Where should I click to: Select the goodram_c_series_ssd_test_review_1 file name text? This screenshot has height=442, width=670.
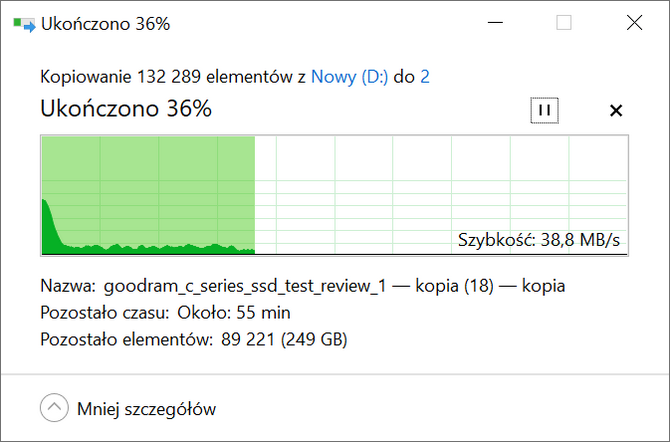coord(245,286)
